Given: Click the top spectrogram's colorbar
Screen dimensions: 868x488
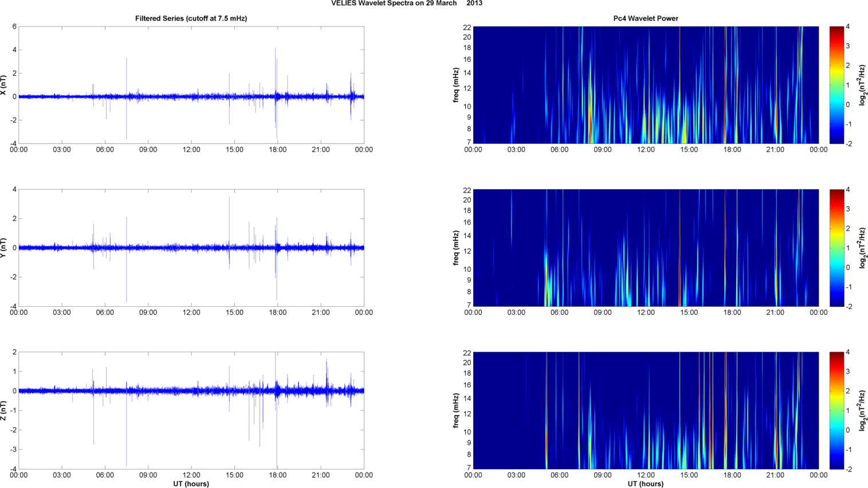Looking at the screenshot, I should 836,85.
